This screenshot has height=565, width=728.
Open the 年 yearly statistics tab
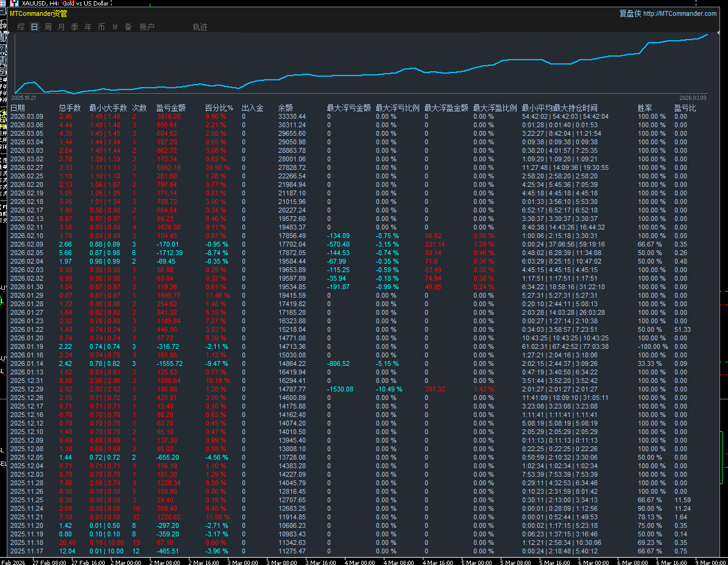88,27
